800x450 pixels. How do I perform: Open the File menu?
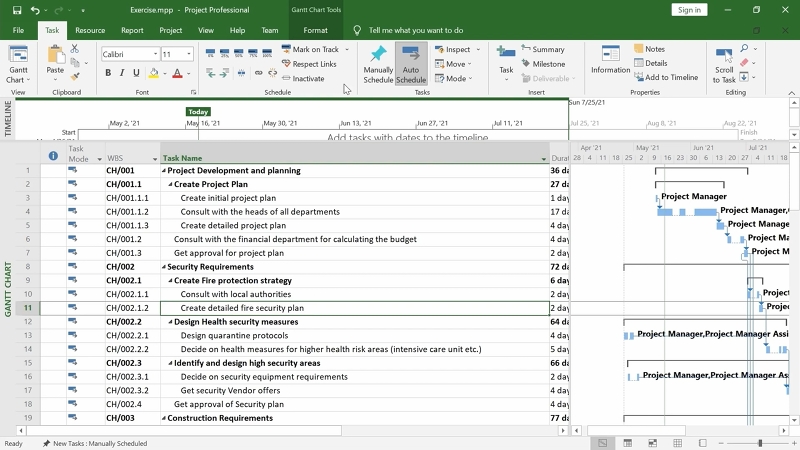pyautogui.click(x=18, y=30)
